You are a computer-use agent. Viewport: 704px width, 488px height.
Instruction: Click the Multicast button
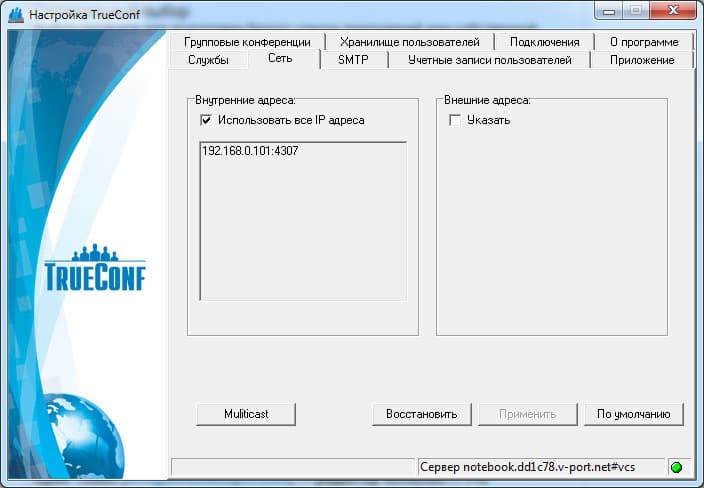pyautogui.click(x=246, y=414)
